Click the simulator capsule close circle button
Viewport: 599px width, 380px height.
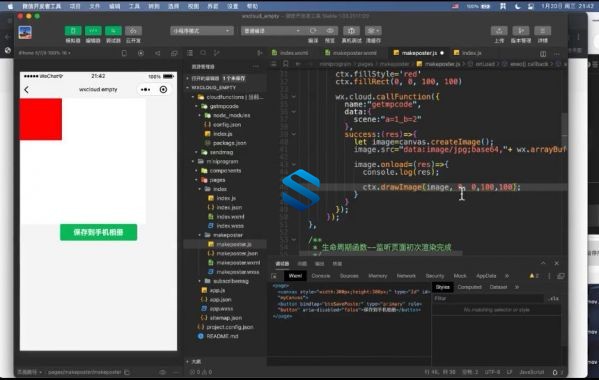164,90
